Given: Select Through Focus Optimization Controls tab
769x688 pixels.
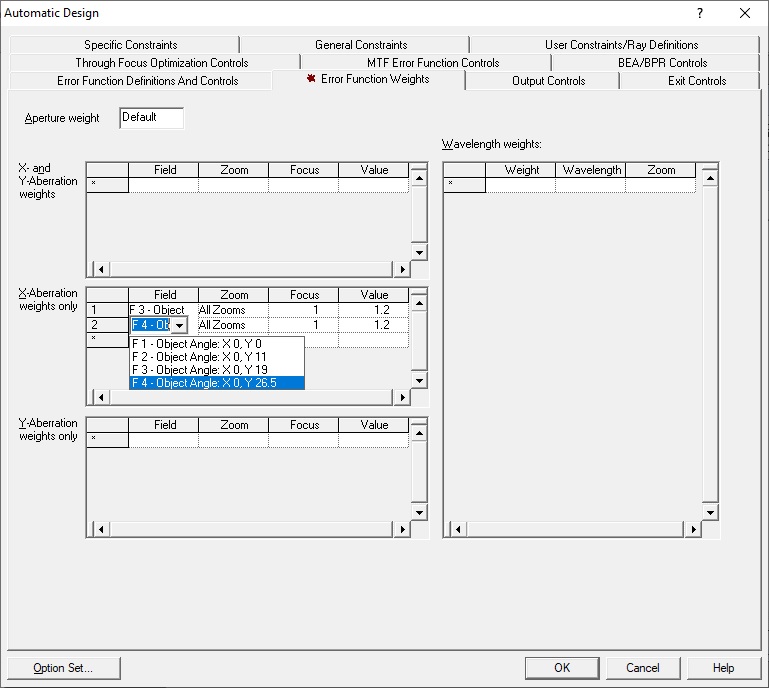Looking at the screenshot, I should coord(162,63).
